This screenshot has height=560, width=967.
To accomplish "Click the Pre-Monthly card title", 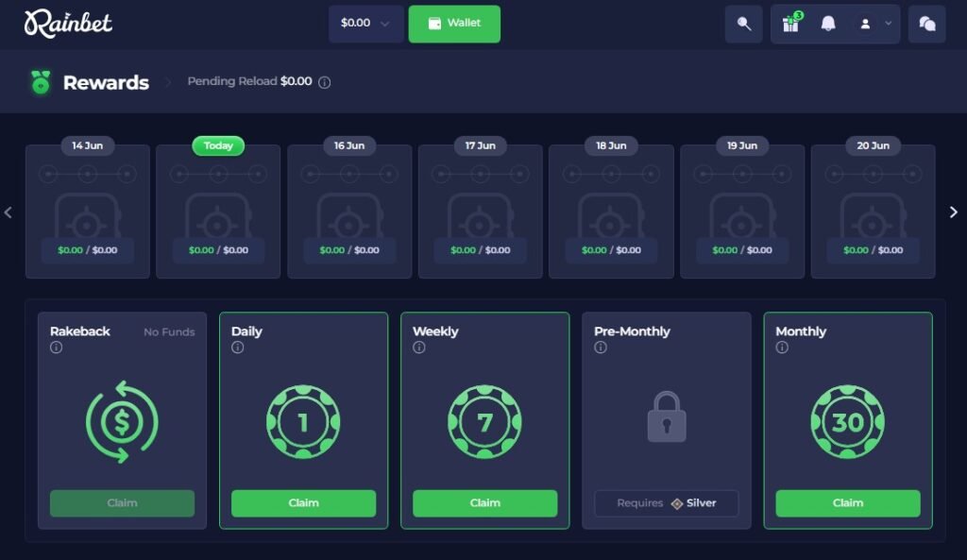I will click(632, 331).
